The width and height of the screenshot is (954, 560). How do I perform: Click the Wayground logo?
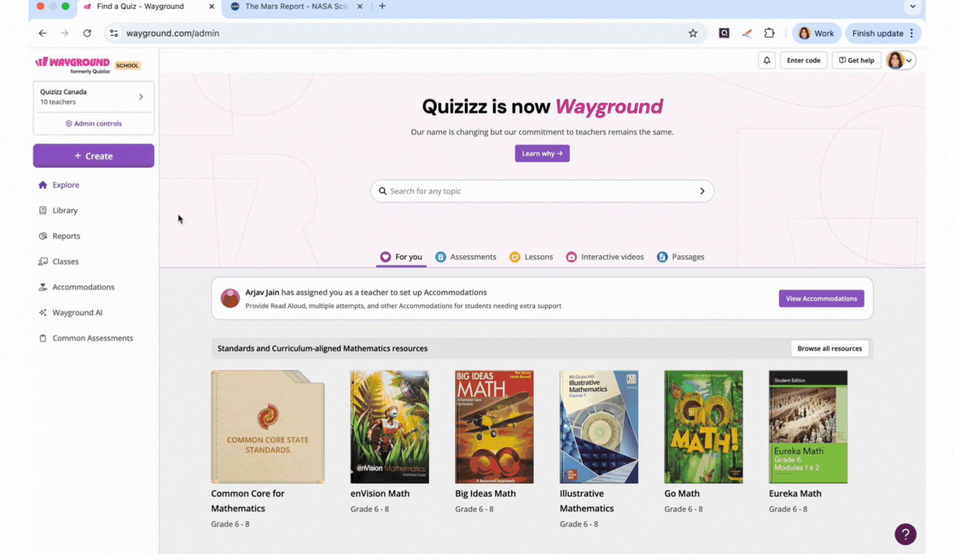coord(72,65)
